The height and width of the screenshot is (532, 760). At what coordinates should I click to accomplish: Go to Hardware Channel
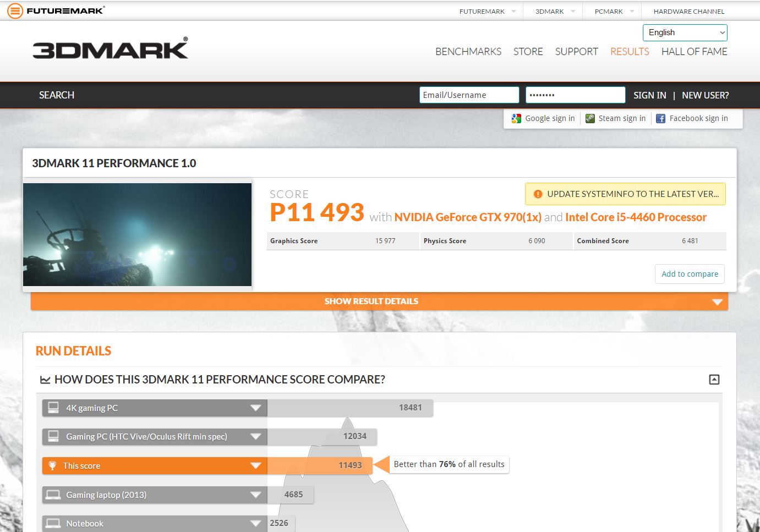tap(689, 11)
